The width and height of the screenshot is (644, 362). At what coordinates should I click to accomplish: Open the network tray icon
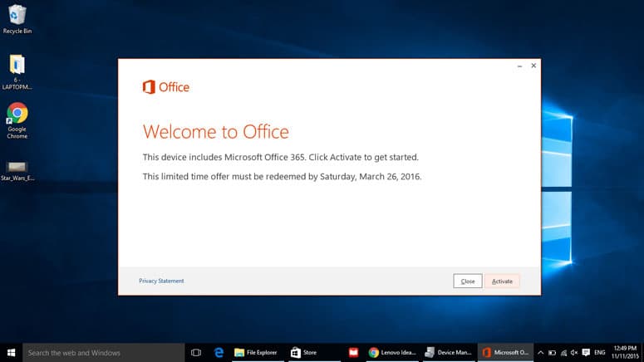[563, 353]
